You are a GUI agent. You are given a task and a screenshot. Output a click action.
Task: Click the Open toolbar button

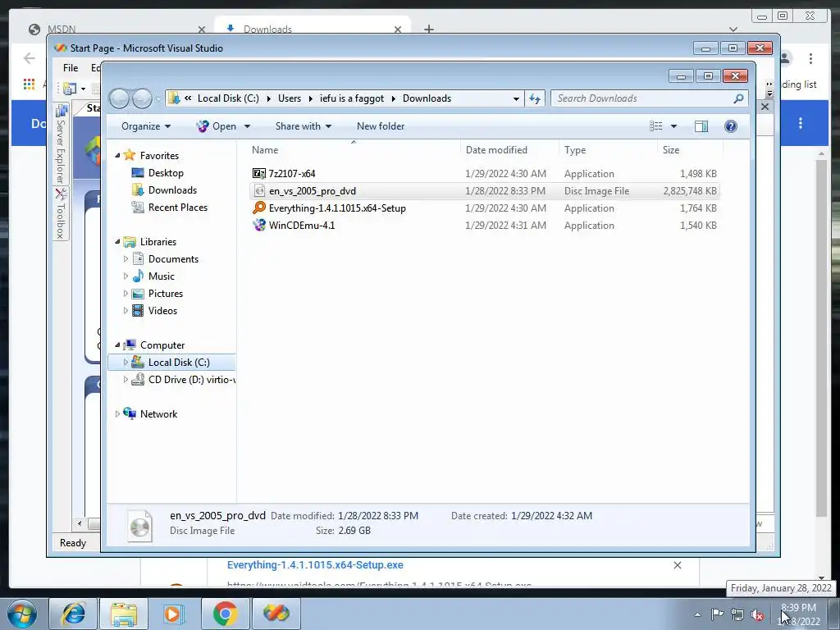click(217, 126)
